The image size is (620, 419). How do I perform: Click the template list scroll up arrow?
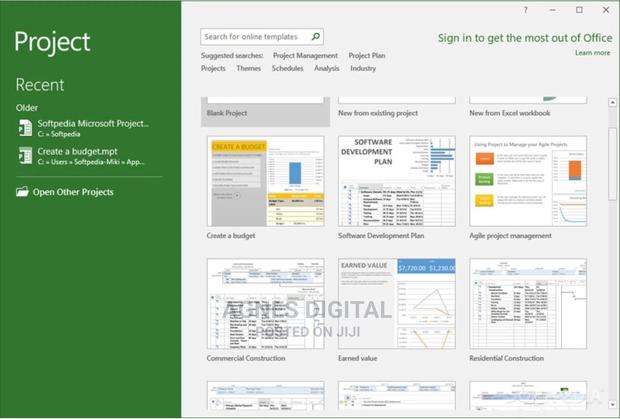(612, 102)
